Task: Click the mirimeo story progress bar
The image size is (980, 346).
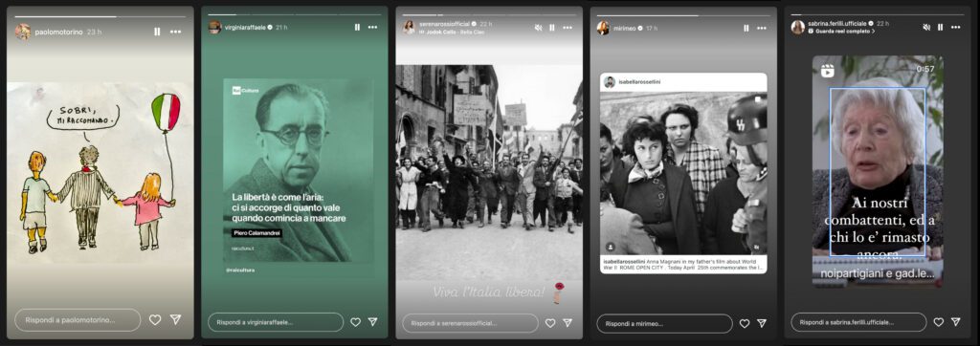Action: tap(683, 15)
